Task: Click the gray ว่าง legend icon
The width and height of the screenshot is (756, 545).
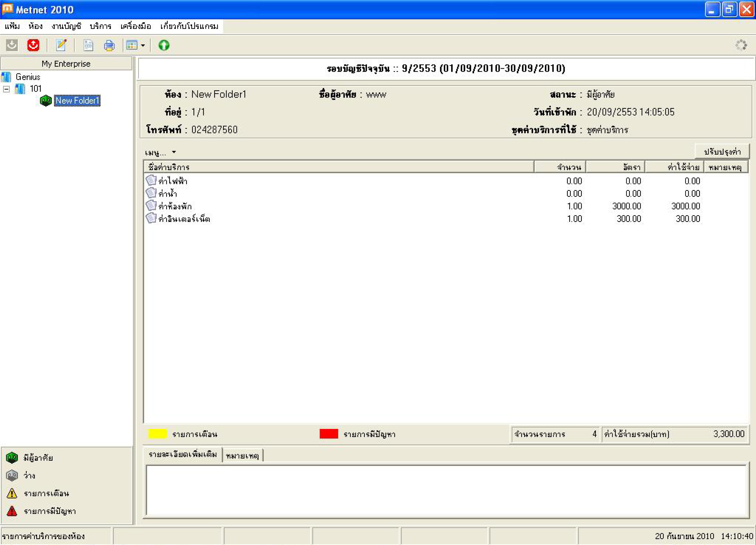Action: tap(12, 475)
